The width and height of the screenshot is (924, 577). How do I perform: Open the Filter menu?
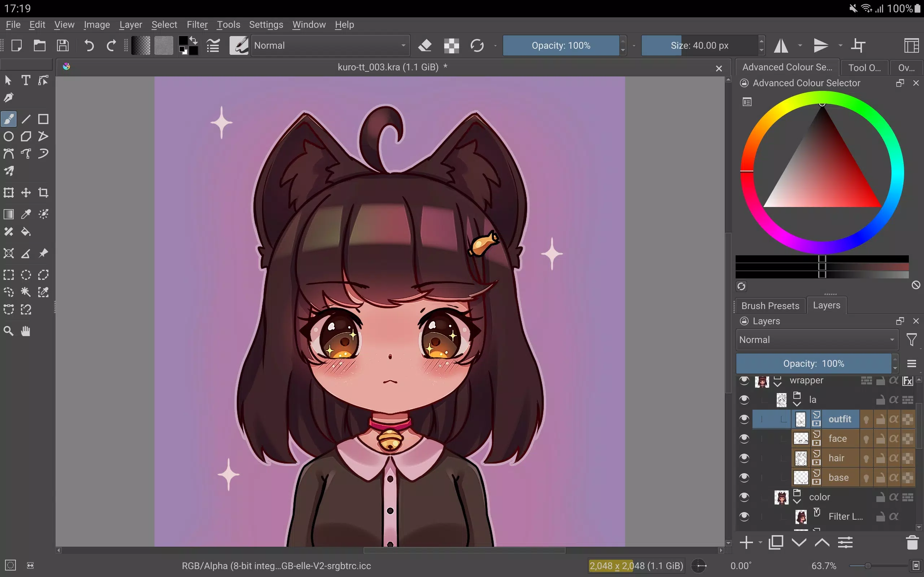[x=197, y=25]
